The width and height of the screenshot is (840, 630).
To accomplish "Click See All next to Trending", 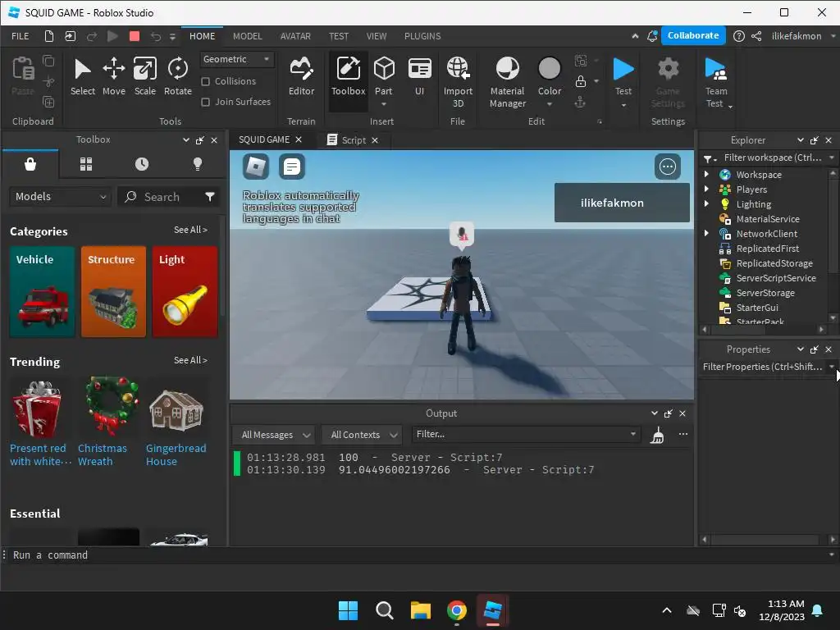I will (x=190, y=360).
